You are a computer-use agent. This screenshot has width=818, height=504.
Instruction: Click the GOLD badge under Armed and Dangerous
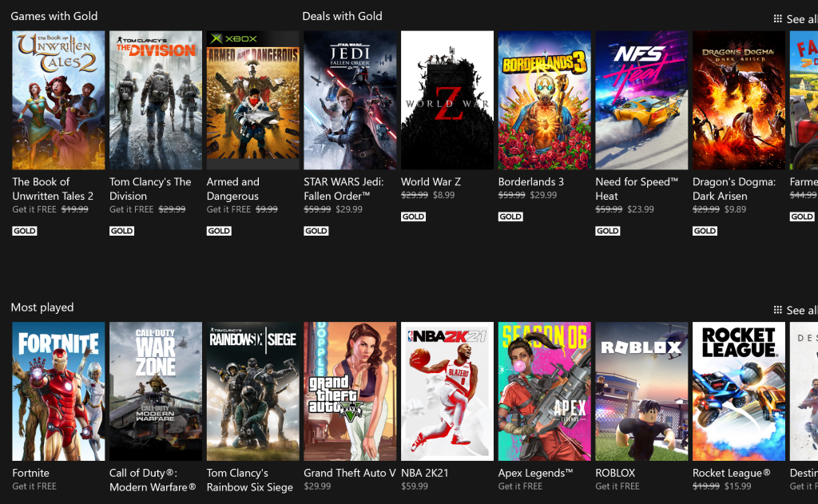tap(219, 231)
